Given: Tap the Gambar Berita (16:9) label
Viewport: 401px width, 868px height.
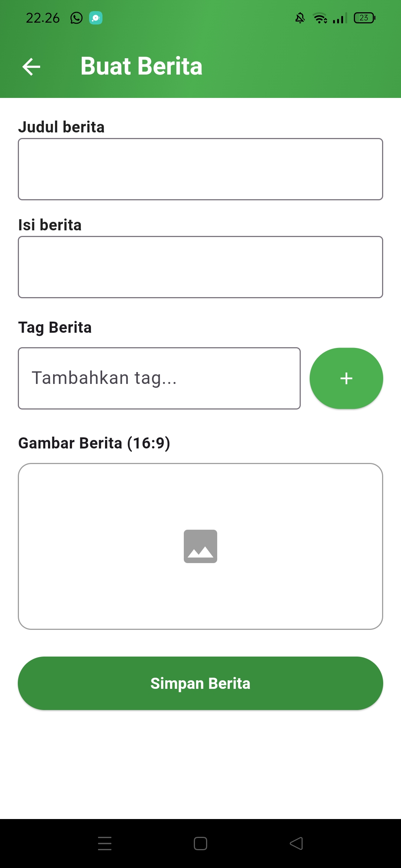Looking at the screenshot, I should tap(94, 443).
